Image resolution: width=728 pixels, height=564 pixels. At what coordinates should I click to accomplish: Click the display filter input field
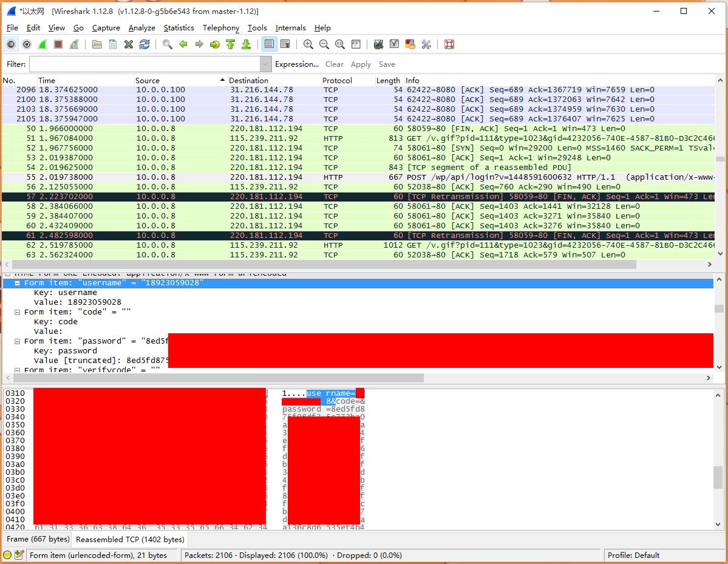tap(145, 64)
